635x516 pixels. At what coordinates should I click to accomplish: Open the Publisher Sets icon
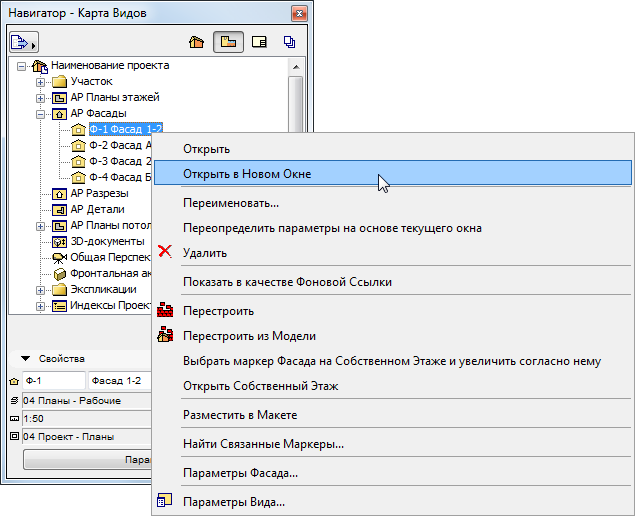point(289,42)
